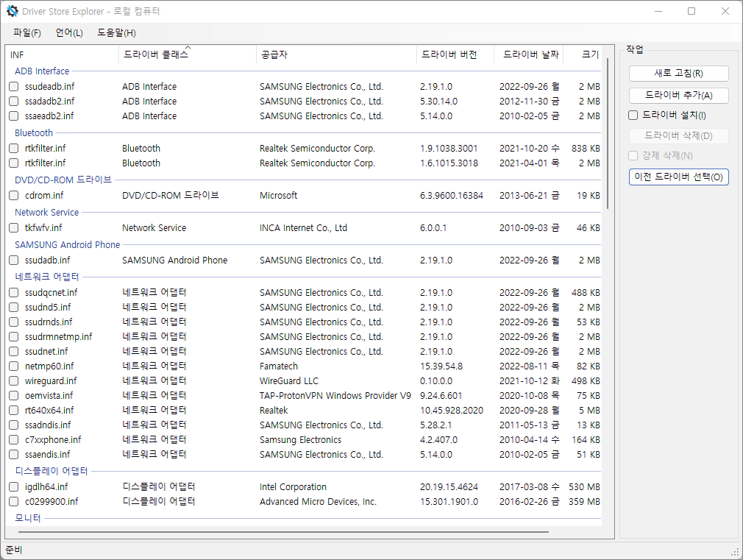Select the ssudnd5.inf row name
The width and height of the screenshot is (743, 560).
pos(48,308)
